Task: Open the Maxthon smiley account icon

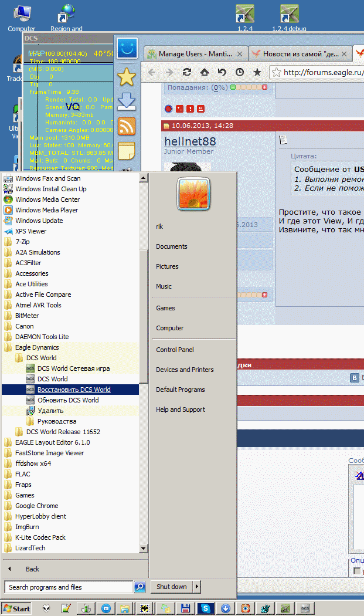Action: point(127,48)
